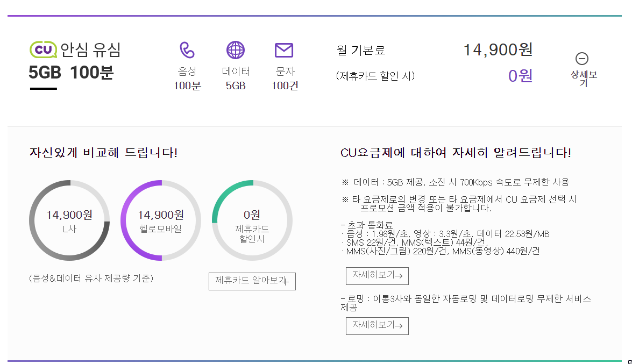Image resolution: width=632 pixels, height=364 pixels.
Task: Click the 음성 100분 label
Action: coord(187,78)
